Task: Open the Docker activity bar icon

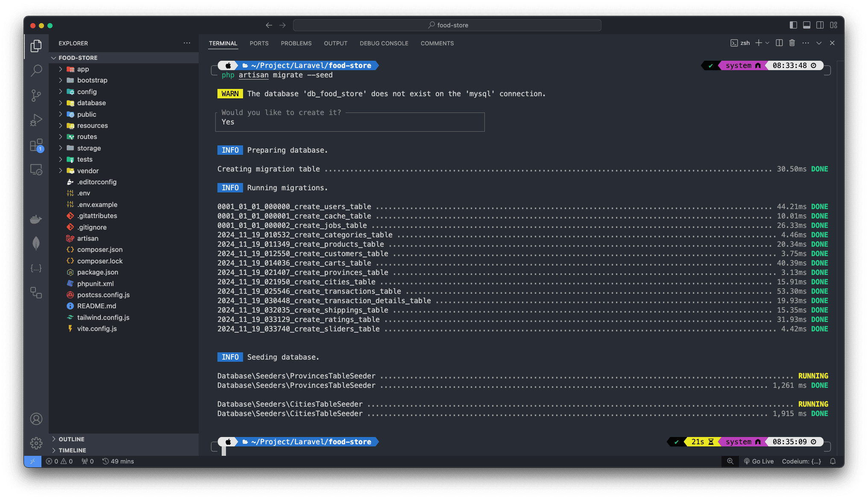Action: [36, 219]
